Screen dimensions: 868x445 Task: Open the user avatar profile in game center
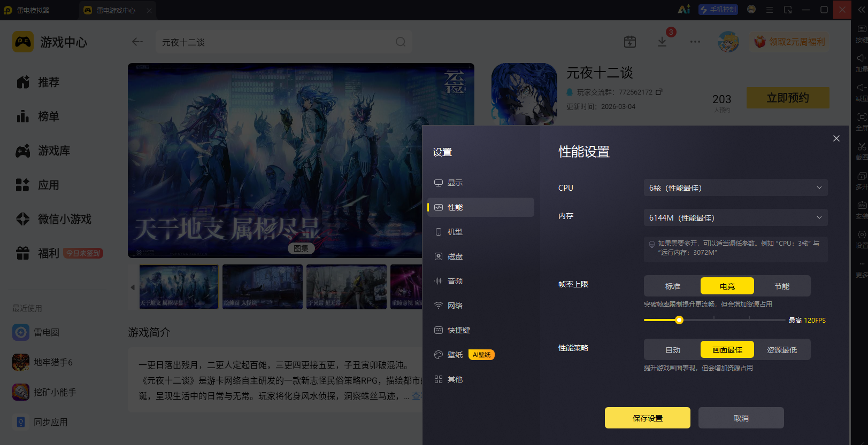pyautogui.click(x=728, y=42)
